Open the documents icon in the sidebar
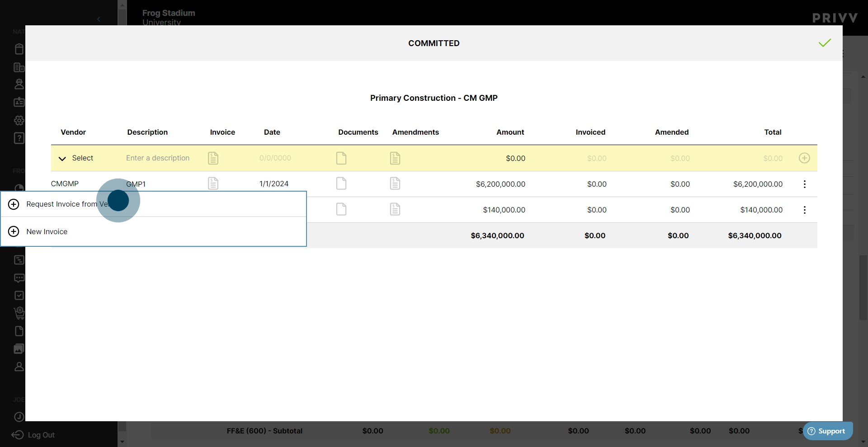Screen dimensions: 868x447 click(19, 331)
